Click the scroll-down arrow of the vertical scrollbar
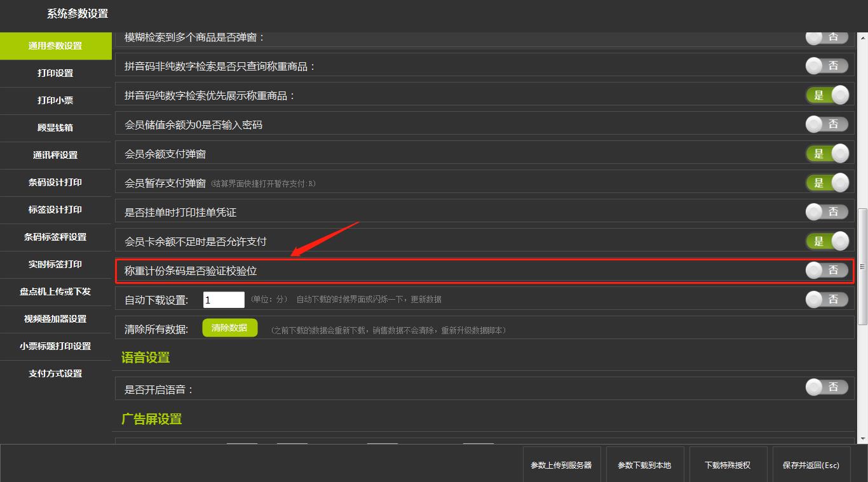Viewport: 868px width, 482px height. 862,439
